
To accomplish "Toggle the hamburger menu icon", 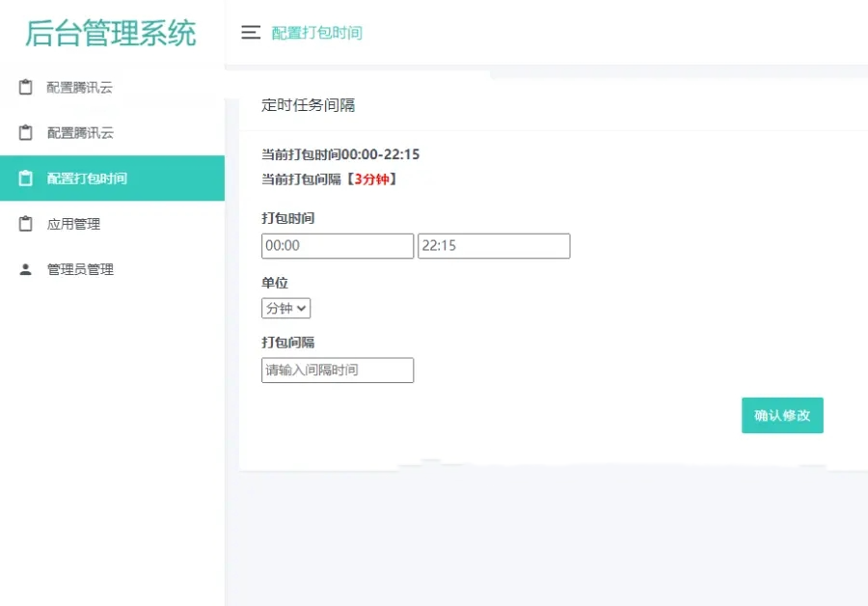I will tap(250, 33).
